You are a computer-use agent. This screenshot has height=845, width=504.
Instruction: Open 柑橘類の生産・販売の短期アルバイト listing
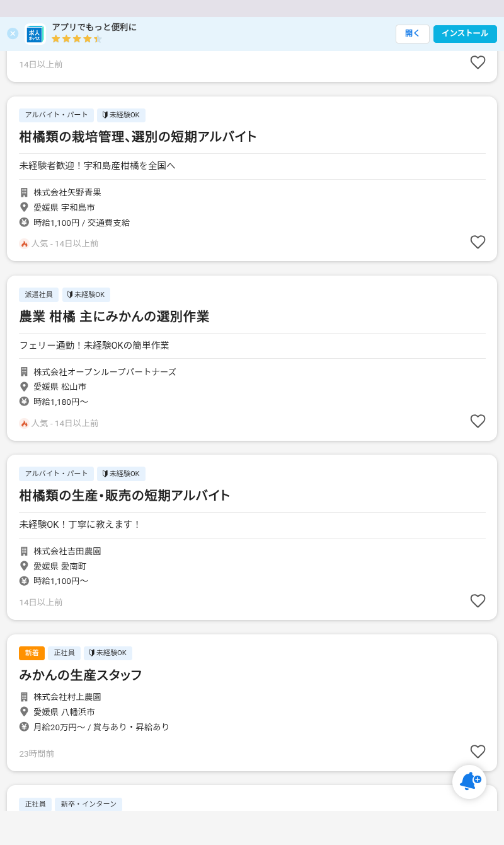pos(125,496)
